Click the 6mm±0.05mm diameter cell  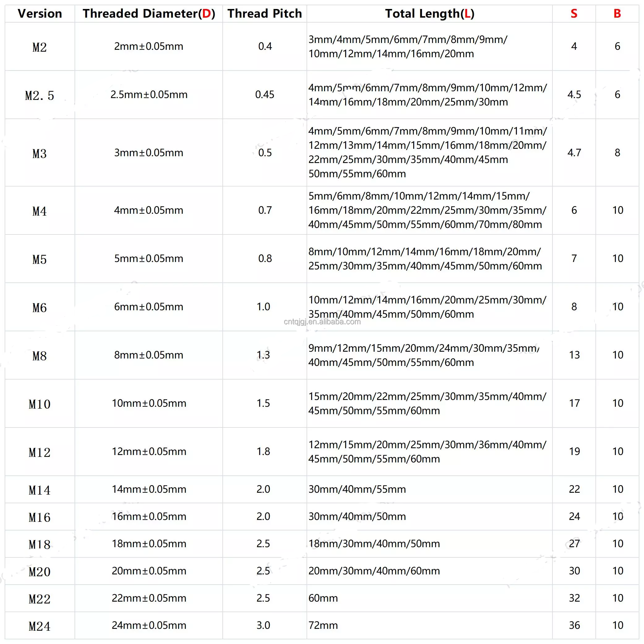tap(149, 307)
